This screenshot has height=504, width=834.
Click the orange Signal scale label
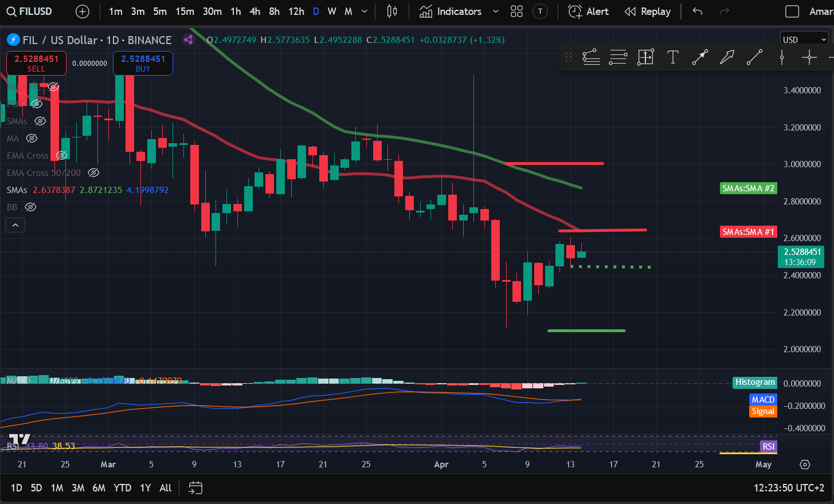(x=763, y=411)
